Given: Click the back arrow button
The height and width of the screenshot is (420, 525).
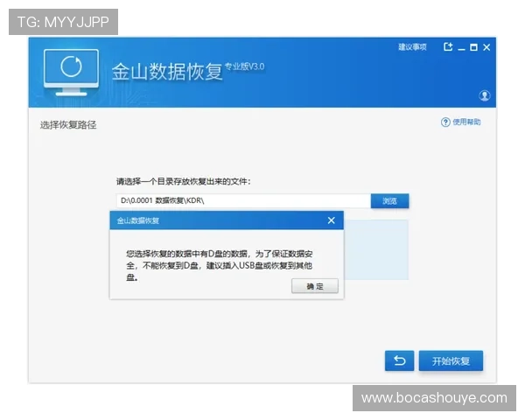Looking at the screenshot, I should click(x=400, y=360).
